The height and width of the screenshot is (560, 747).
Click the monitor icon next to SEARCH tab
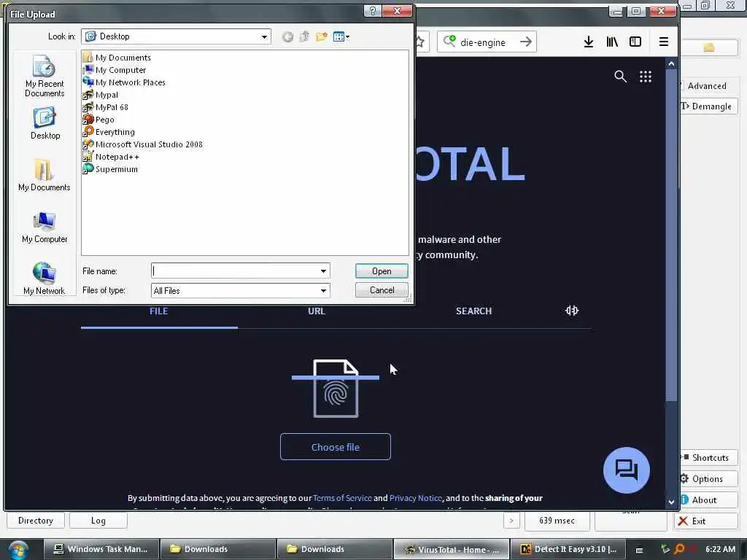pos(572,311)
